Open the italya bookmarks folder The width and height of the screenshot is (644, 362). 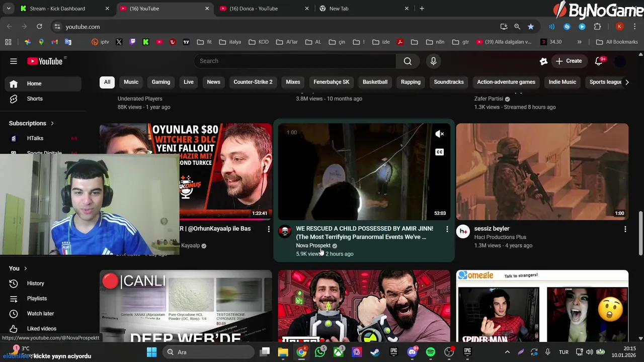(229, 42)
